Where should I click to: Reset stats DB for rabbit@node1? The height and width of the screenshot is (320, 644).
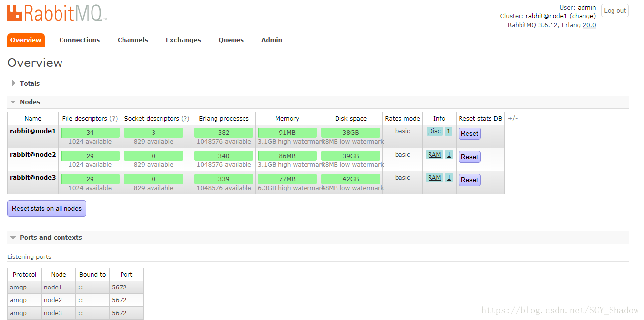(x=469, y=133)
